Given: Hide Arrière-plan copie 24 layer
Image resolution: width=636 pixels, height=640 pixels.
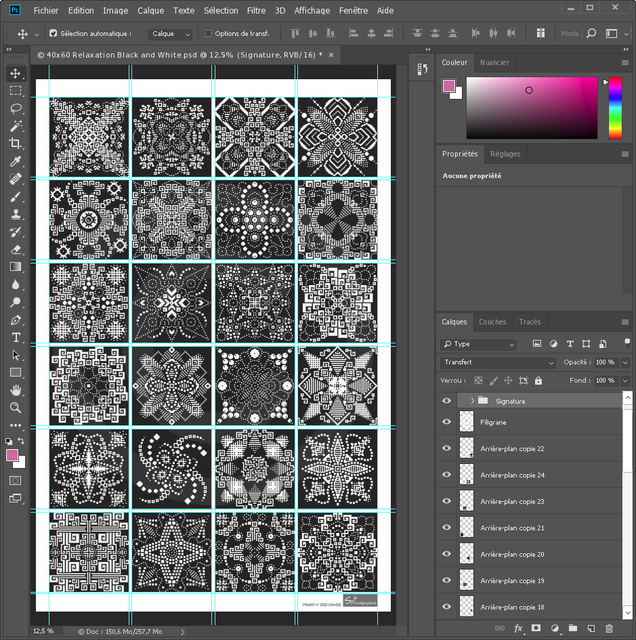Looking at the screenshot, I should (447, 475).
